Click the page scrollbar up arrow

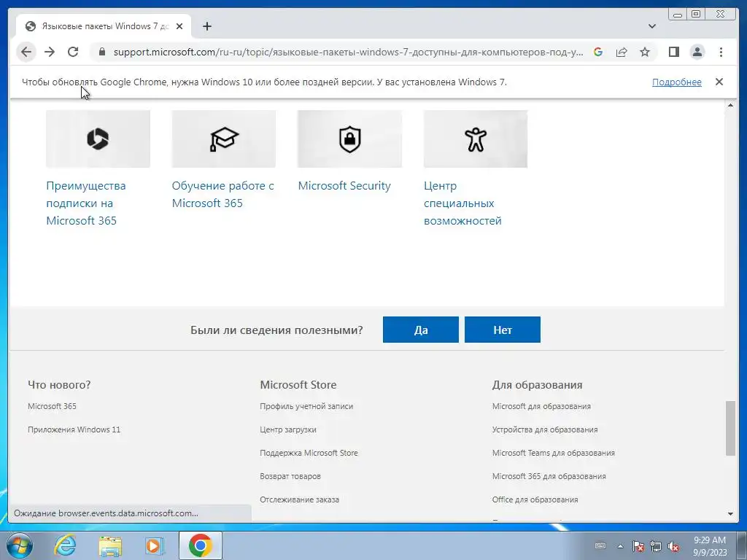click(730, 105)
